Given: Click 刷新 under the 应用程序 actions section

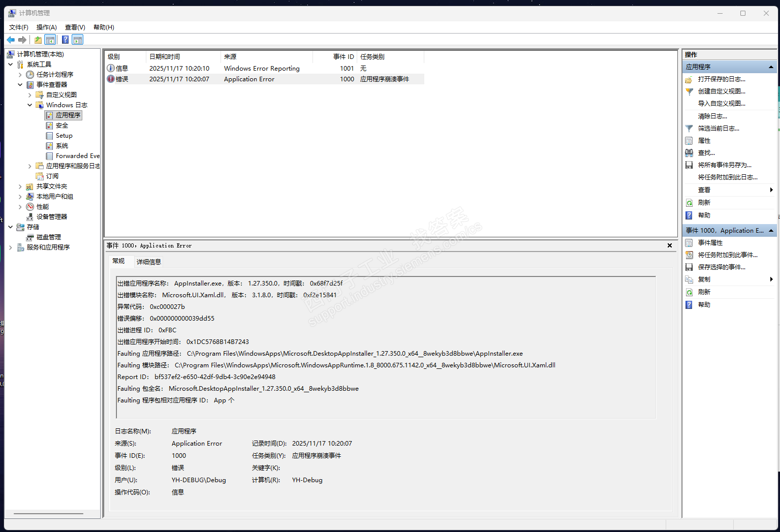Looking at the screenshot, I should (x=704, y=203).
